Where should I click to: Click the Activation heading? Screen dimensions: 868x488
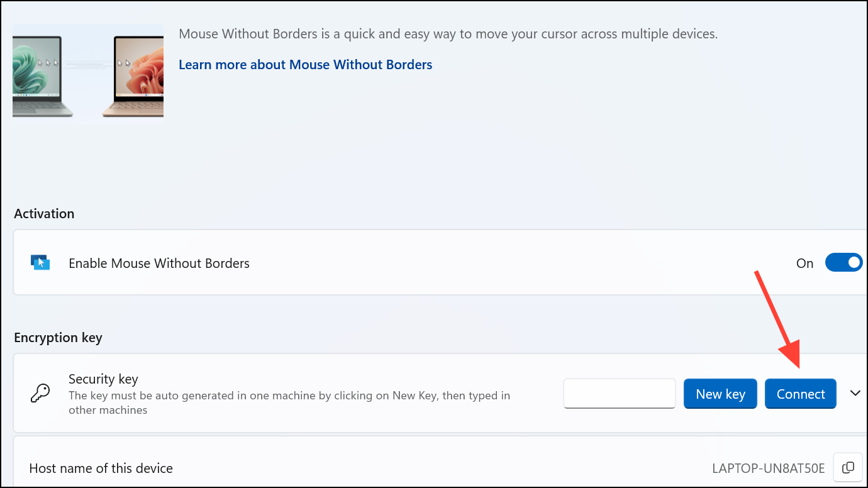44,213
